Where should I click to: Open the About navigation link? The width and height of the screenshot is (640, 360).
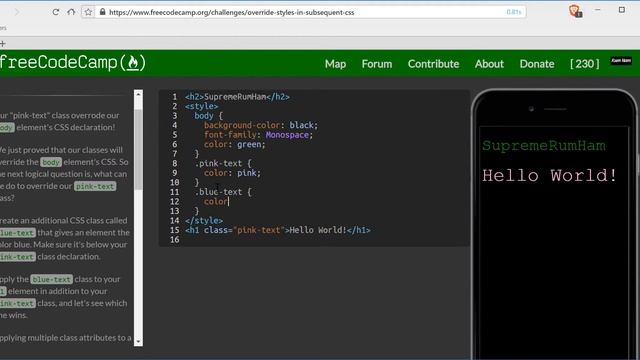point(489,64)
